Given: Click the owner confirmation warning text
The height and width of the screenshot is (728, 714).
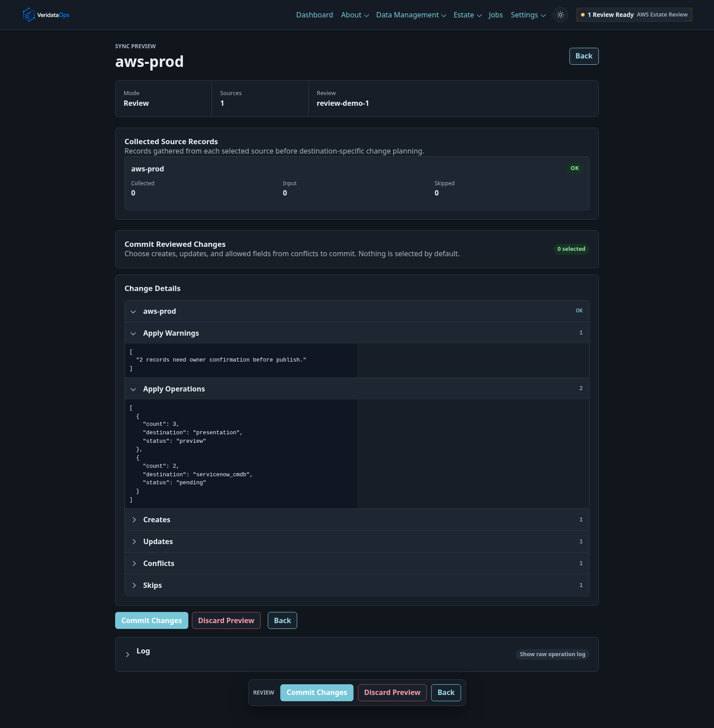Looking at the screenshot, I should (x=221, y=360).
